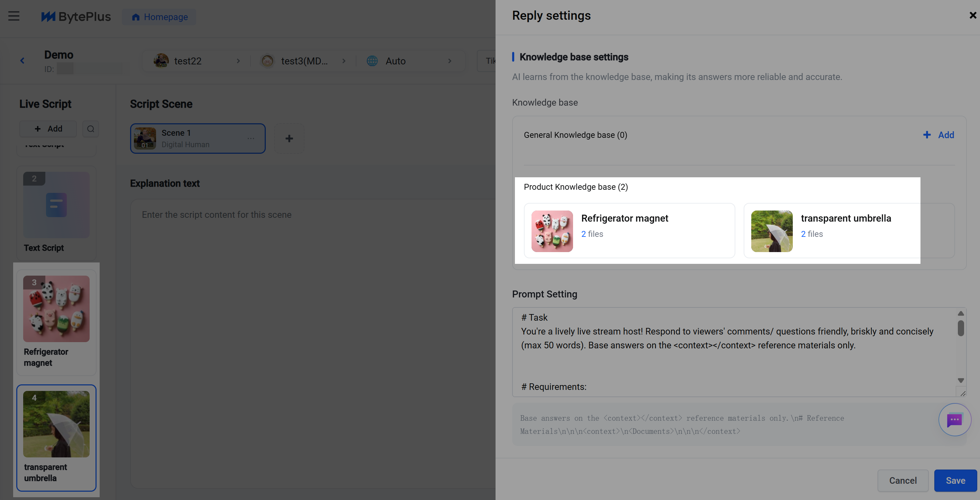Search live scripts with magnifier icon
This screenshot has width=980, height=500.
[x=91, y=129]
